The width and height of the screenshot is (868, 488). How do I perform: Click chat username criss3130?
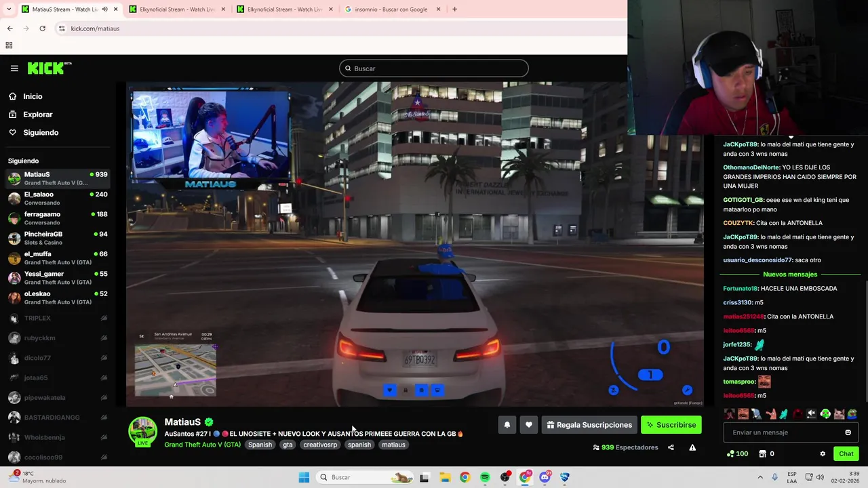[x=738, y=302]
